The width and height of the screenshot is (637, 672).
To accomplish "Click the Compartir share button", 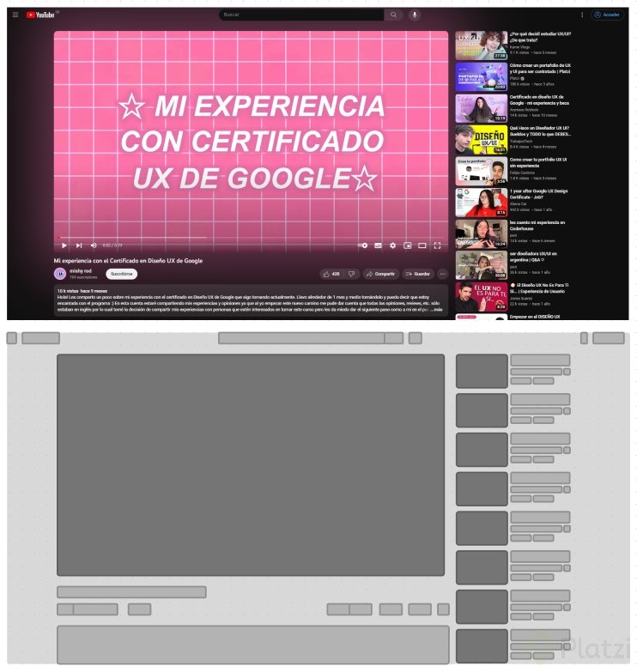I will click(381, 274).
